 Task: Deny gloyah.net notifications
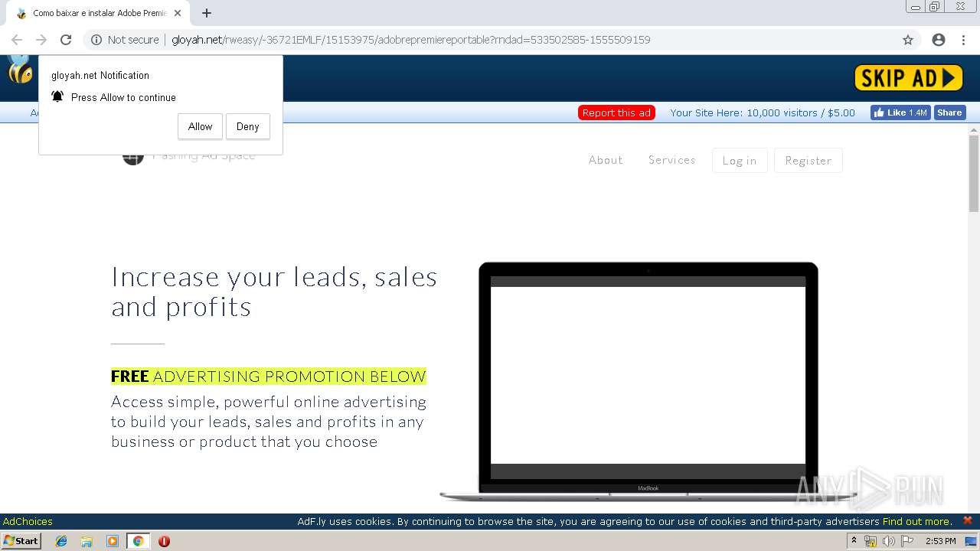point(247,126)
